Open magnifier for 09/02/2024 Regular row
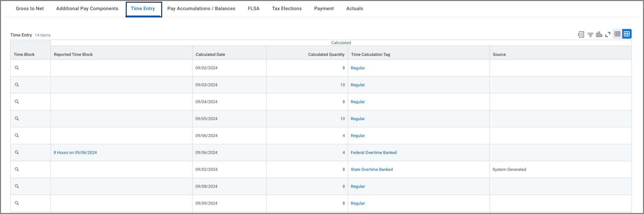The image size is (644, 214). tap(17, 68)
